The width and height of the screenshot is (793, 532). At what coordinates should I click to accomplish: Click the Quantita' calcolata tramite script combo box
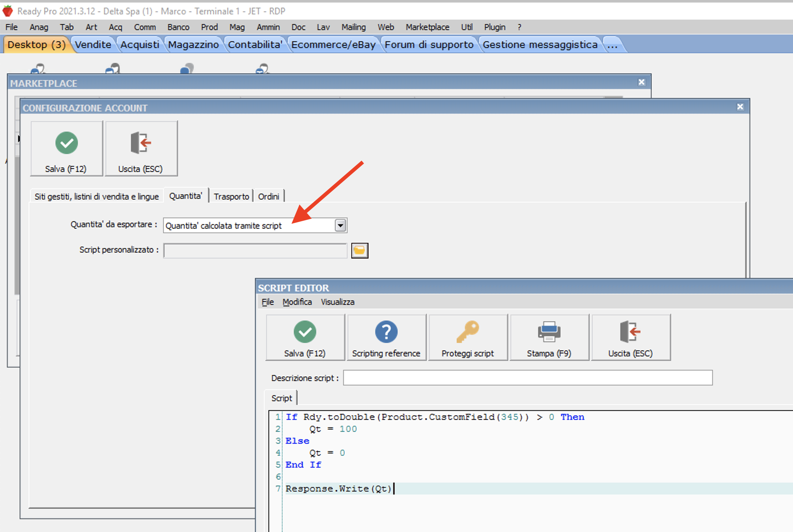coord(255,226)
